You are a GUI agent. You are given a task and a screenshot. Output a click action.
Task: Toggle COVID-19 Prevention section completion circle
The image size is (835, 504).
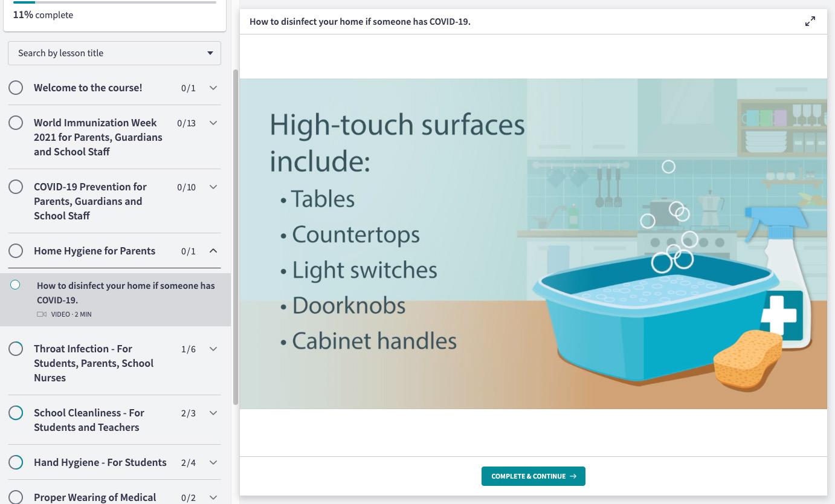point(16,187)
